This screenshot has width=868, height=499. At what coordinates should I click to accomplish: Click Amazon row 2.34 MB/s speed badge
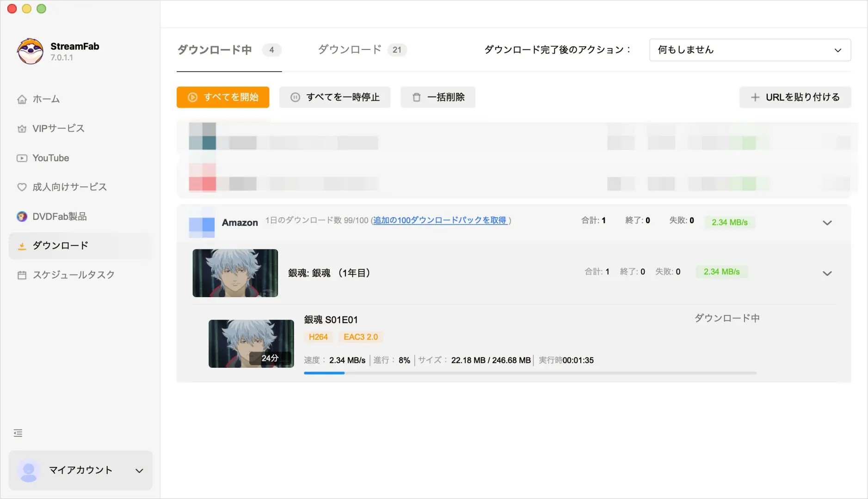coord(730,222)
